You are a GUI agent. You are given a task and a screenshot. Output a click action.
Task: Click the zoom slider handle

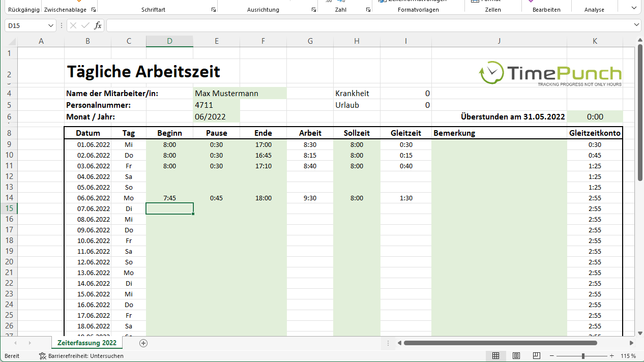tap(583, 356)
